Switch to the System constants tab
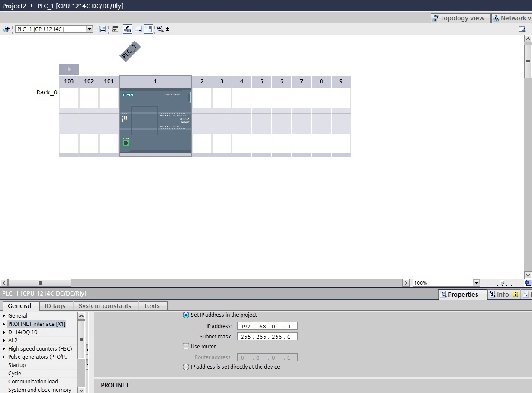 click(105, 306)
